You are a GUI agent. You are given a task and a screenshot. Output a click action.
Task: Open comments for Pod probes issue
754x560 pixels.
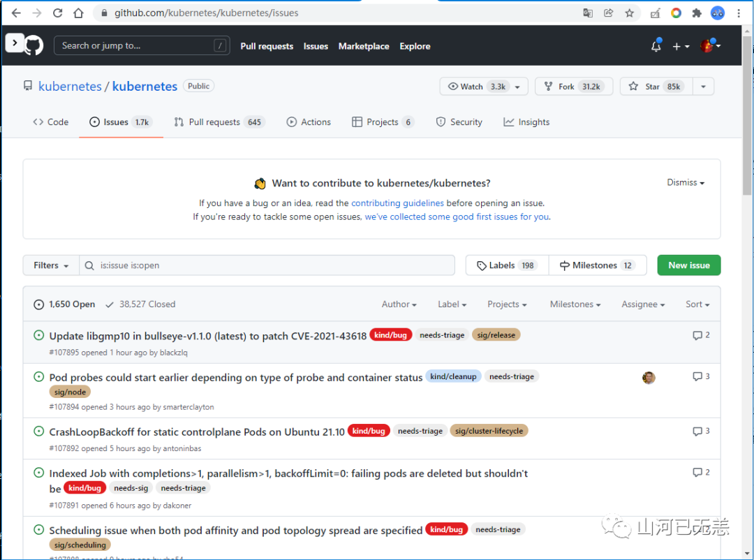tap(701, 376)
